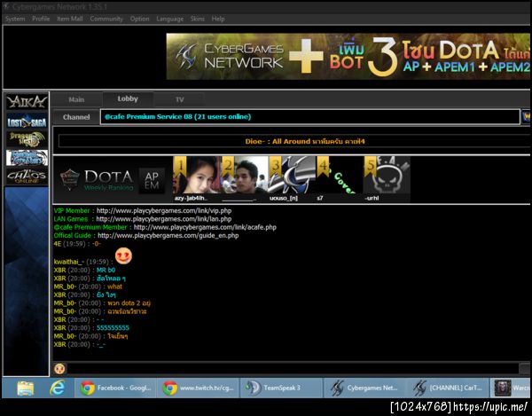Viewport: 532px width, 416px height.
Task: Open the System menu
Action: 15,19
